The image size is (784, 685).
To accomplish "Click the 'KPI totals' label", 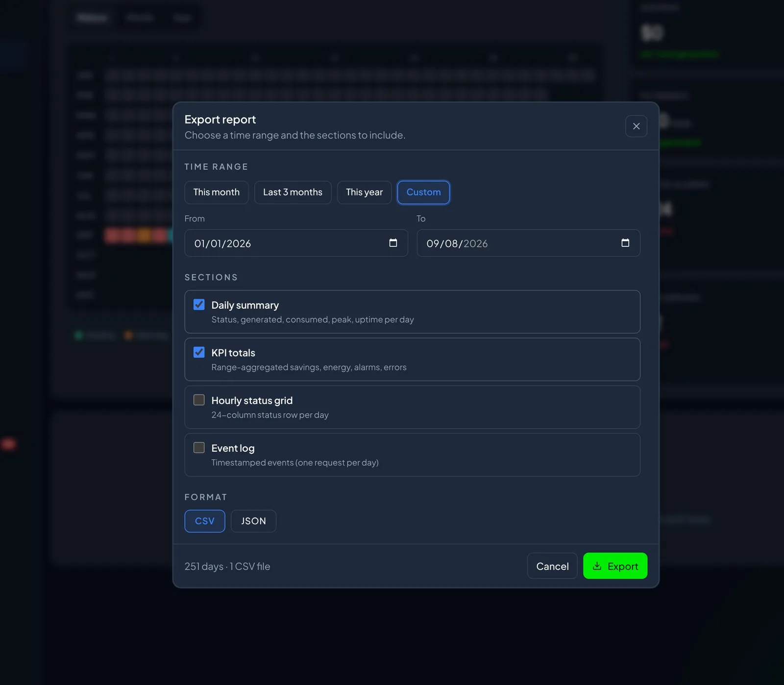I will coord(233,353).
